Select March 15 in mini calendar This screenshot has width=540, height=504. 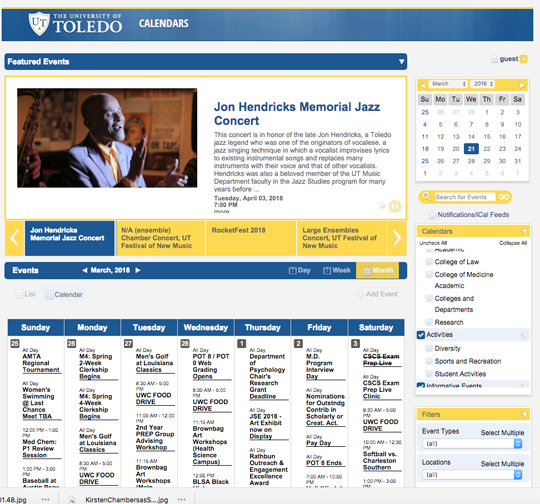pyautogui.click(x=487, y=137)
